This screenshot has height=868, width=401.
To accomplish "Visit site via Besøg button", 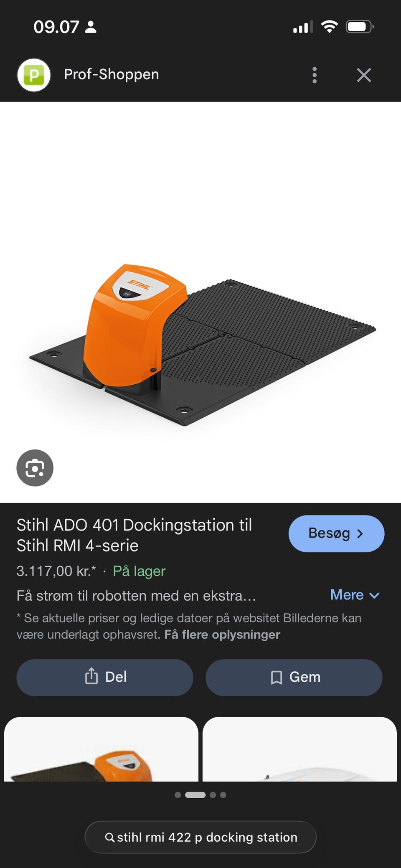I will (336, 534).
